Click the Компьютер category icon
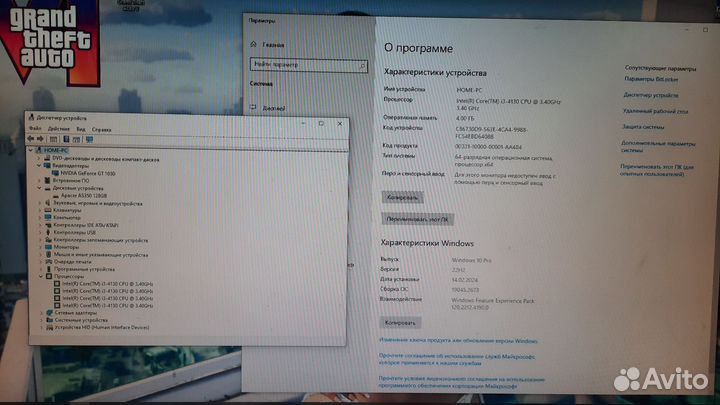 point(48,218)
